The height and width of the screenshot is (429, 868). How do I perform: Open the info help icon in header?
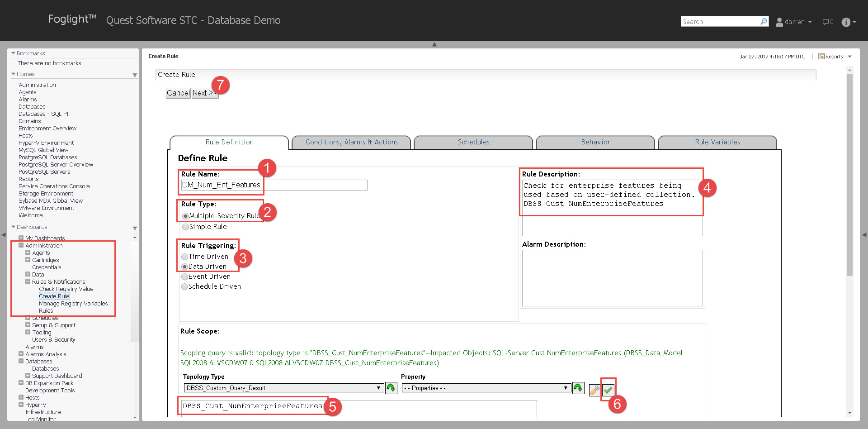point(846,22)
